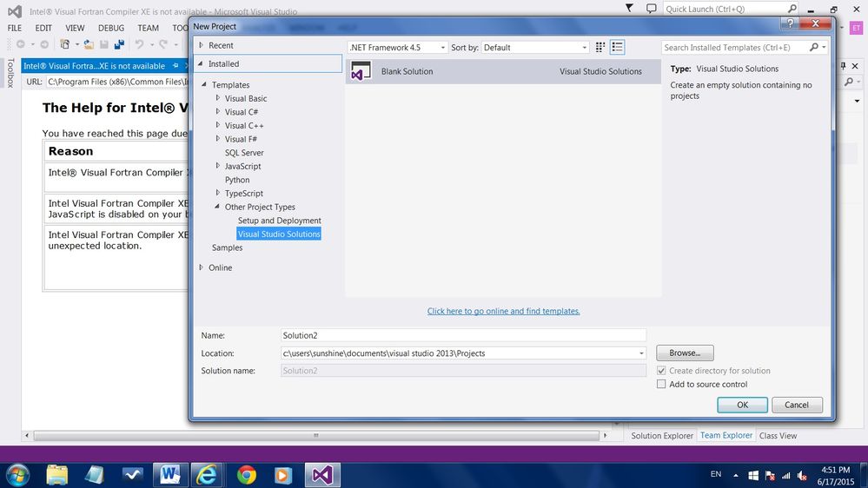
Task: Open File Explorer from the taskbar
Action: [57, 475]
